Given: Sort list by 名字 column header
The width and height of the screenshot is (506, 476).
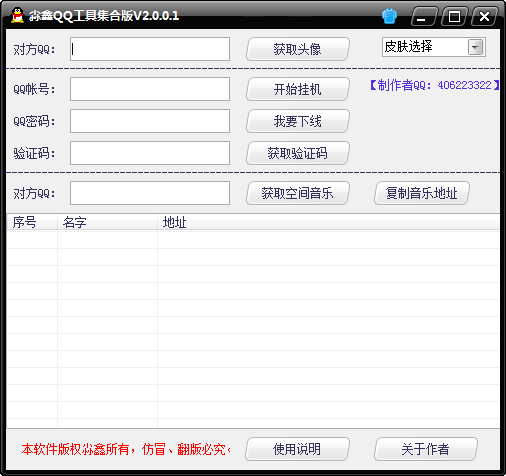Looking at the screenshot, I should (x=107, y=222).
